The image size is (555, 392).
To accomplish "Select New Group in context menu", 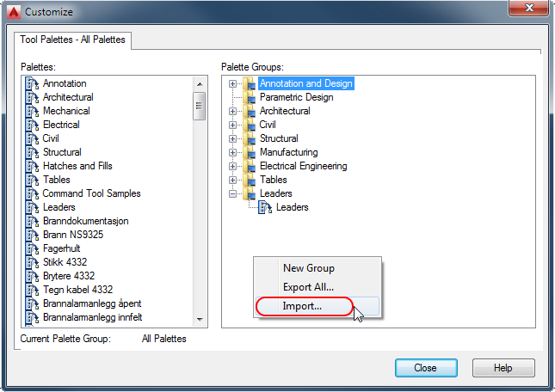I will pos(308,268).
